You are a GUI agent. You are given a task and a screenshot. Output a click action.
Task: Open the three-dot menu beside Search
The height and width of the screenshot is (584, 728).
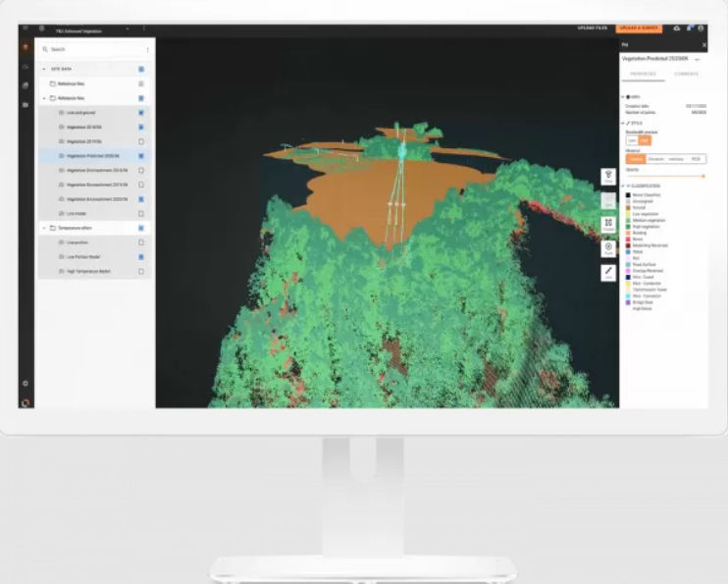click(x=148, y=49)
